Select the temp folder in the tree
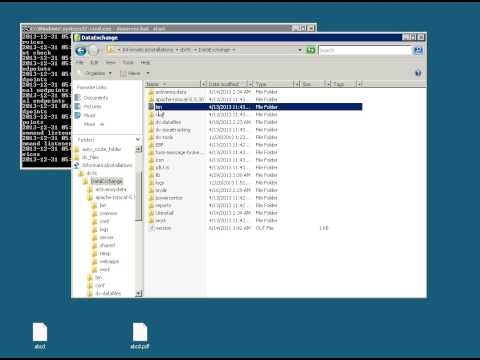The width and height of the screenshot is (480, 360). click(105, 253)
